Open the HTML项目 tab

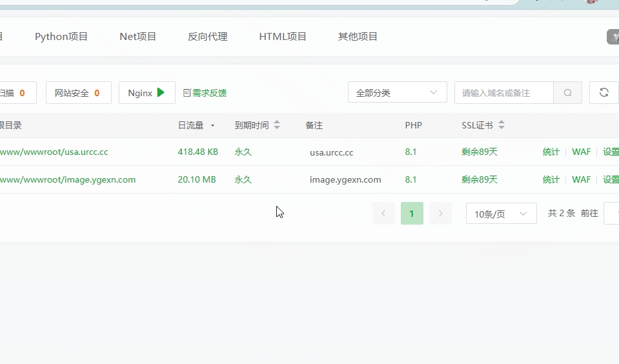[x=283, y=37]
